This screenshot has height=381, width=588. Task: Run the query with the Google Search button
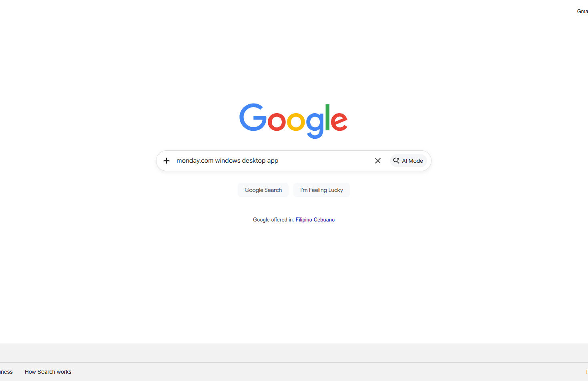point(263,190)
